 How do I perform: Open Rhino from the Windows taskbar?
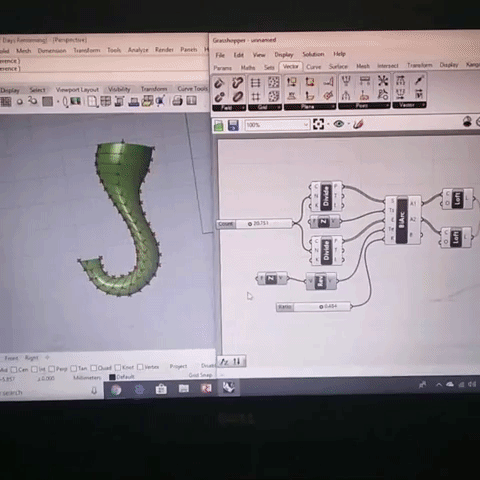coord(229,387)
